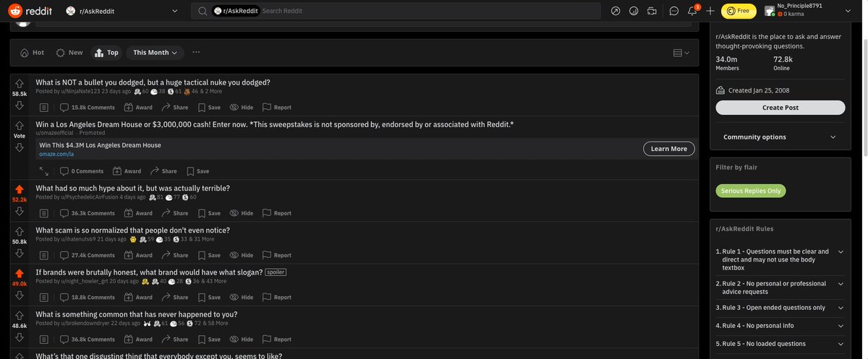Downvote the 'so much hype' post
868x359 pixels.
[20, 211]
